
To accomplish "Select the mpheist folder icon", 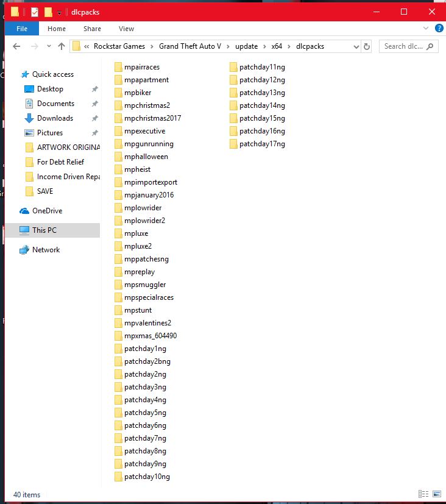I will click(x=118, y=169).
